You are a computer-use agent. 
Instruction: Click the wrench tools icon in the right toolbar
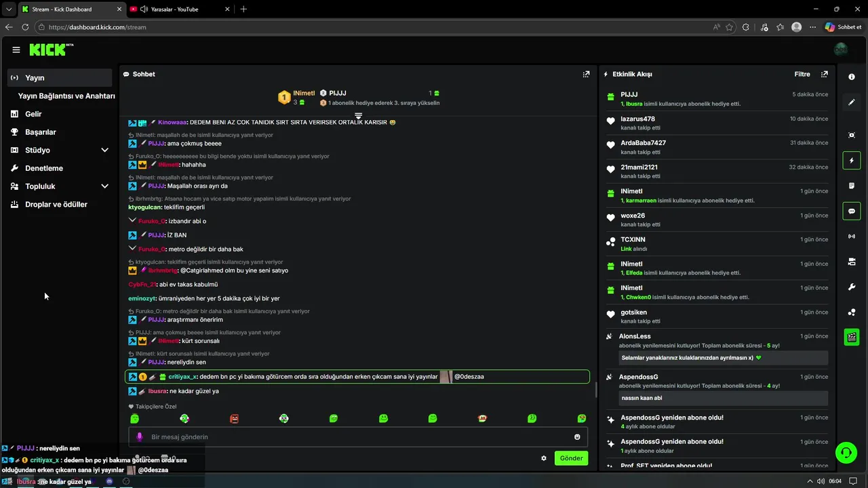(x=852, y=287)
